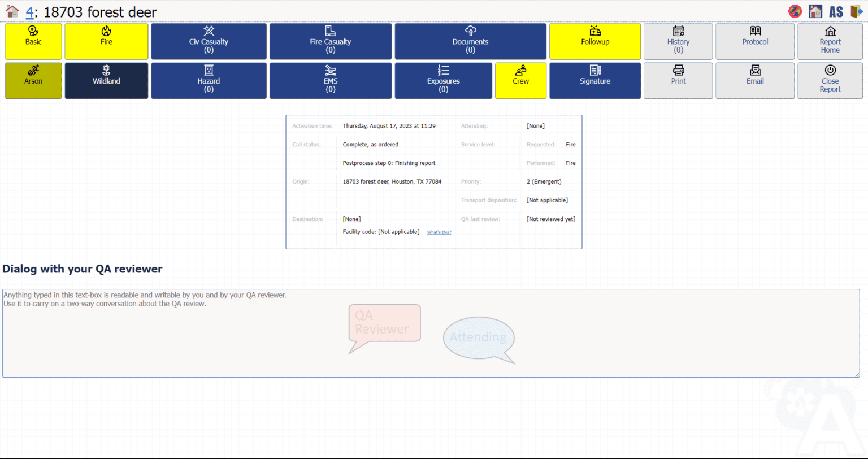
Task: Open the Signature section
Action: coord(594,80)
